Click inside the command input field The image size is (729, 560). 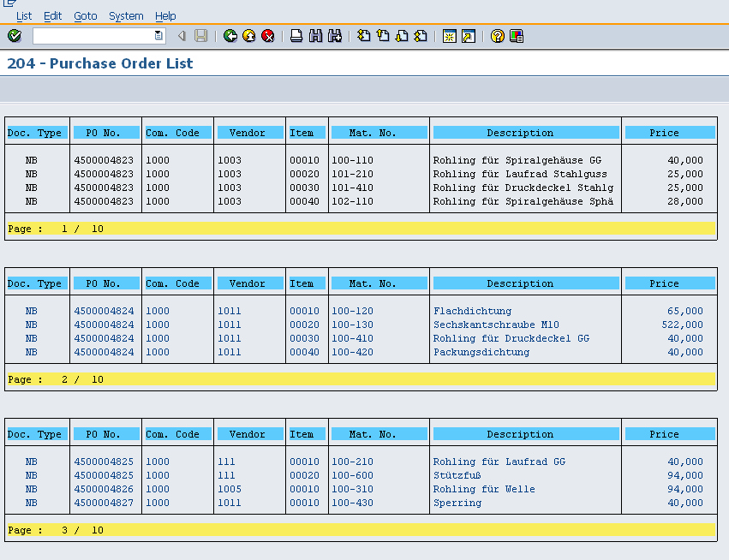pos(93,36)
